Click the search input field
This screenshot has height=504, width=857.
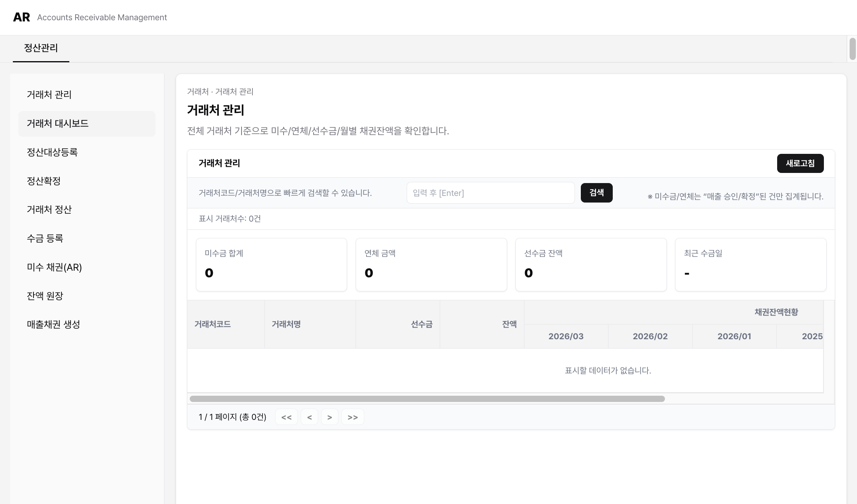(490, 193)
